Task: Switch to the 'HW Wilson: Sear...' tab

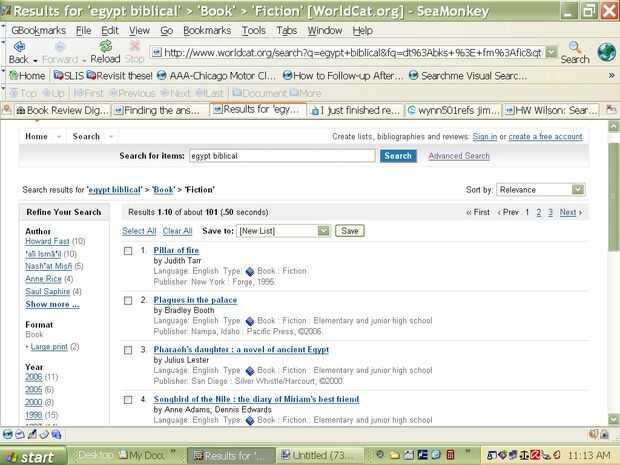Action: (551, 110)
